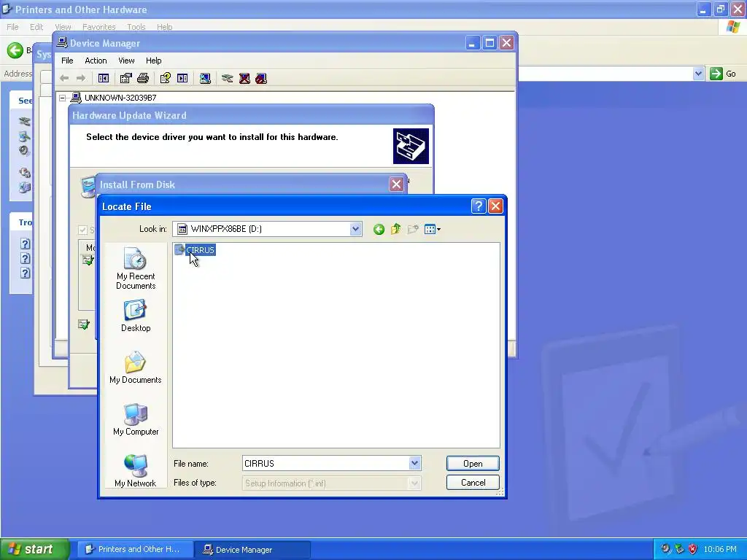Open the View Menu button in Locate File
747x560 pixels.
point(432,230)
